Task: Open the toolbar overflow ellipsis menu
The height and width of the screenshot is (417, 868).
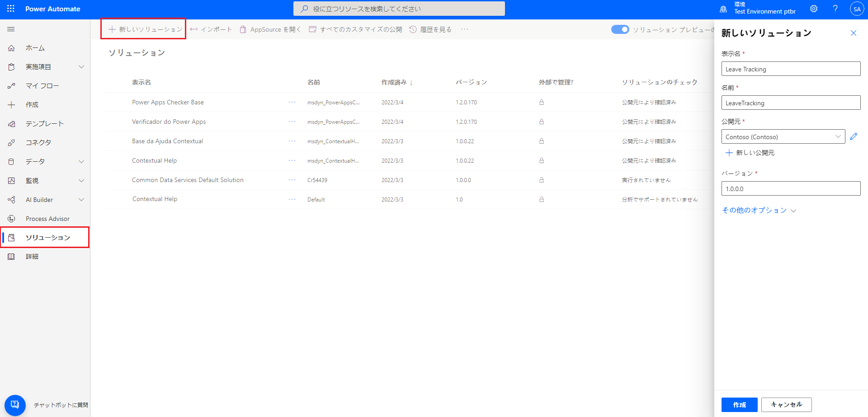Action: (x=464, y=29)
